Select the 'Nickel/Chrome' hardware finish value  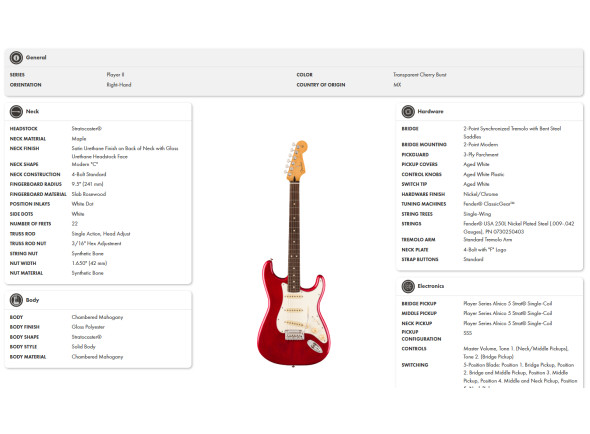pos(481,194)
